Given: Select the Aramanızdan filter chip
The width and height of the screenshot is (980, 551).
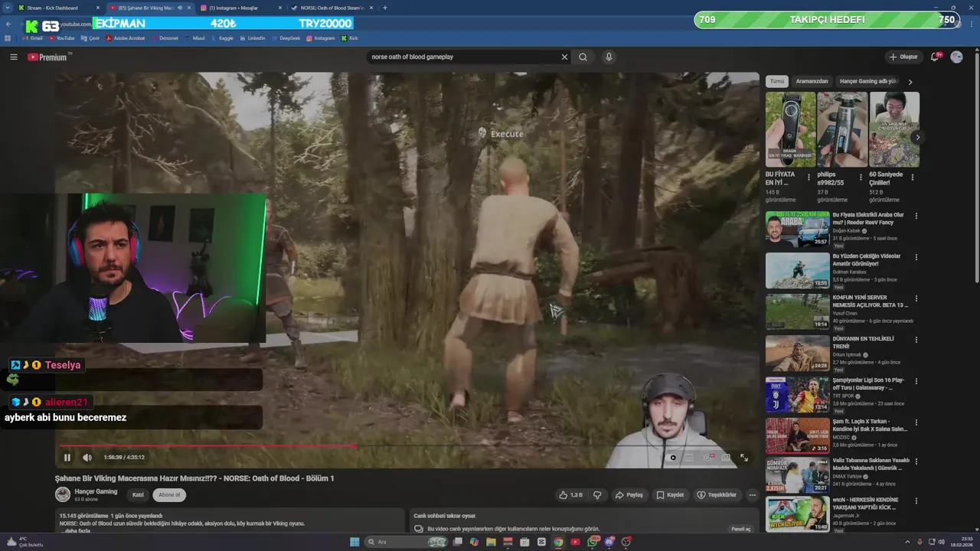Looking at the screenshot, I should click(812, 81).
